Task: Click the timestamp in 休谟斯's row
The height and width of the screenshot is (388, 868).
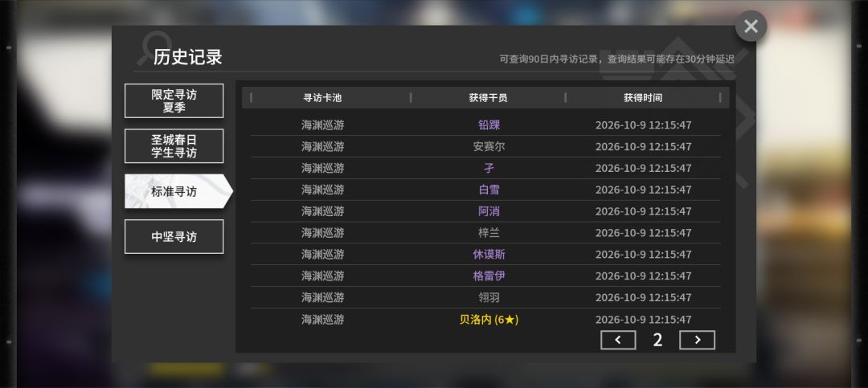Action: (643, 255)
